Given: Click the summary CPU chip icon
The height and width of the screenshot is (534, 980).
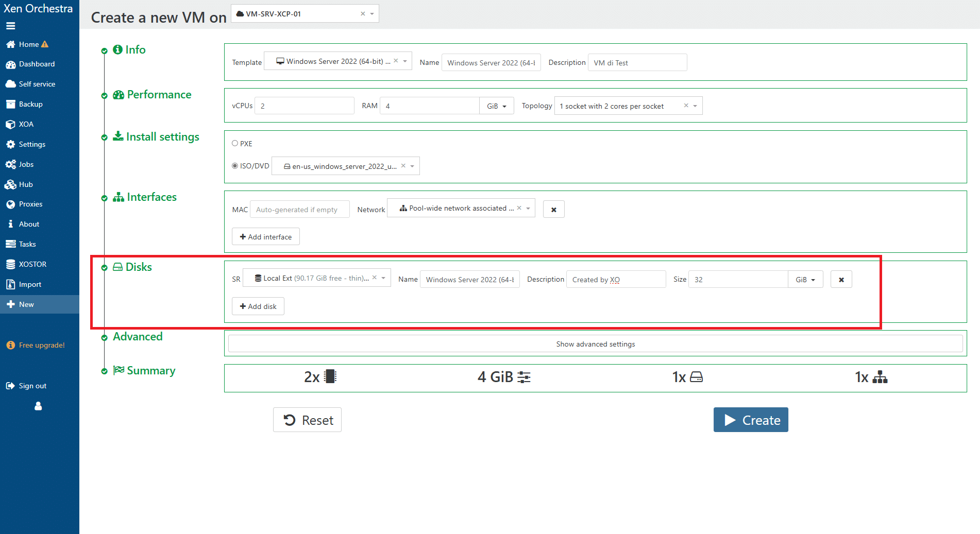Looking at the screenshot, I should (330, 377).
